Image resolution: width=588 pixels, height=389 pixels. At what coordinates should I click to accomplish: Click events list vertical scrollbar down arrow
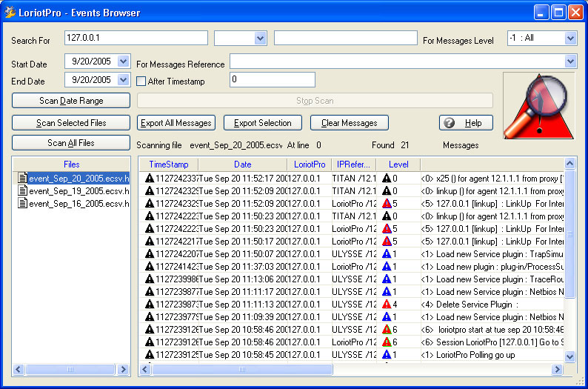pos(569,356)
